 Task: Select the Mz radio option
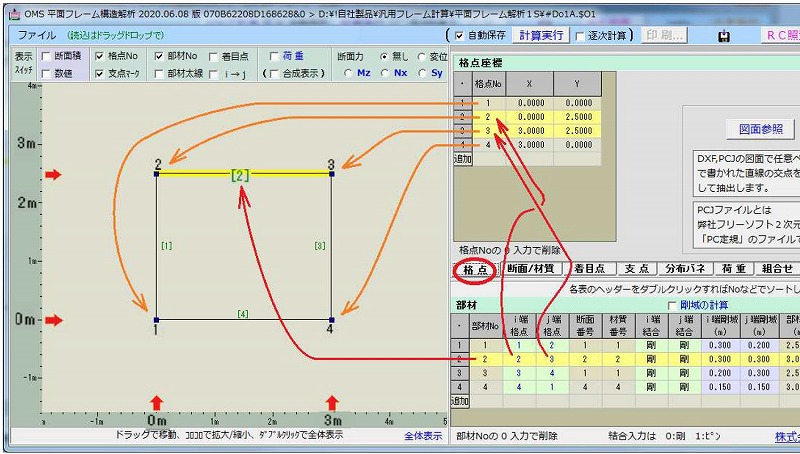[348, 73]
